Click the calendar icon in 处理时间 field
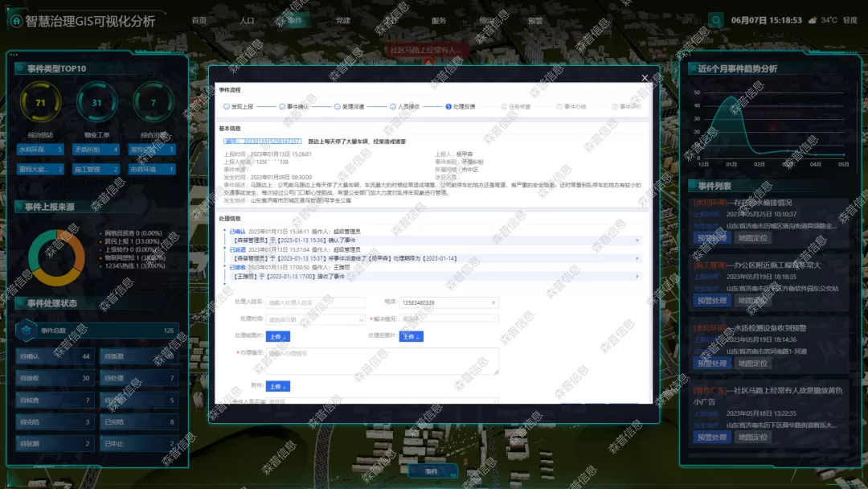This screenshot has height=489, width=868. (361, 320)
